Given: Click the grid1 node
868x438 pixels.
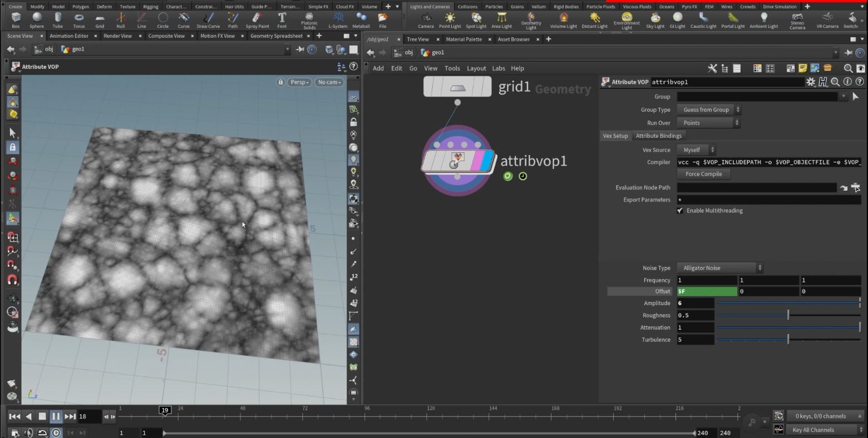Looking at the screenshot, I should pos(457,87).
